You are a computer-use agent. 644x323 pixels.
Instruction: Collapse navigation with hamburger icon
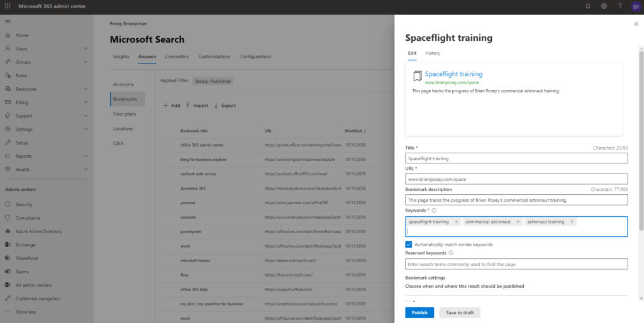pos(8,22)
